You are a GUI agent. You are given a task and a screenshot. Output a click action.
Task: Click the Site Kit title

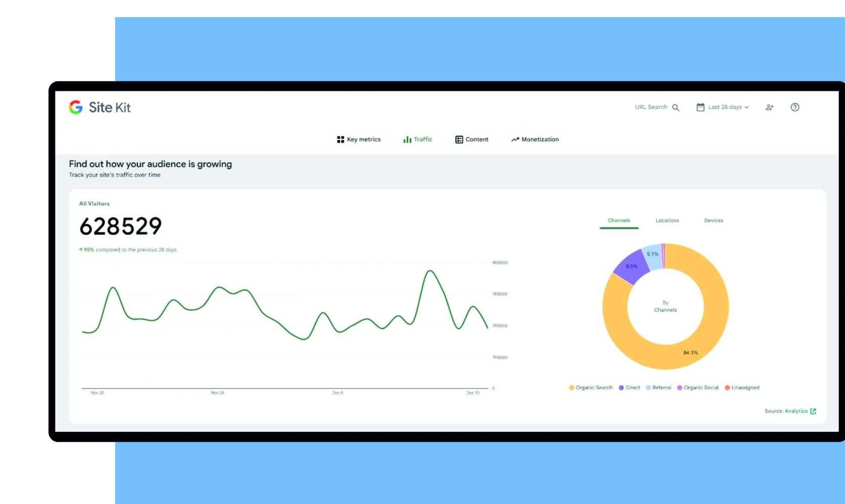click(110, 107)
